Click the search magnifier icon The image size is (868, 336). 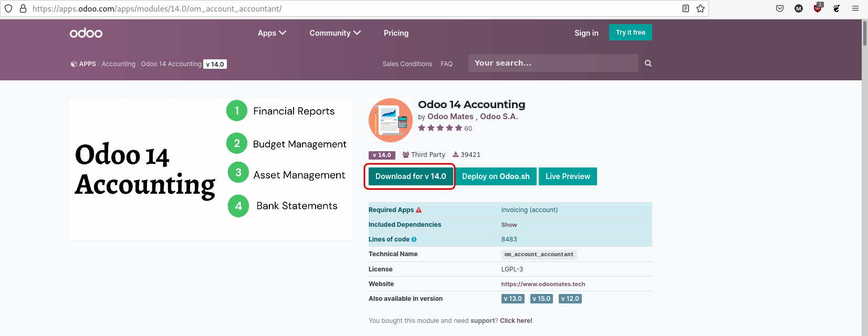coord(648,63)
